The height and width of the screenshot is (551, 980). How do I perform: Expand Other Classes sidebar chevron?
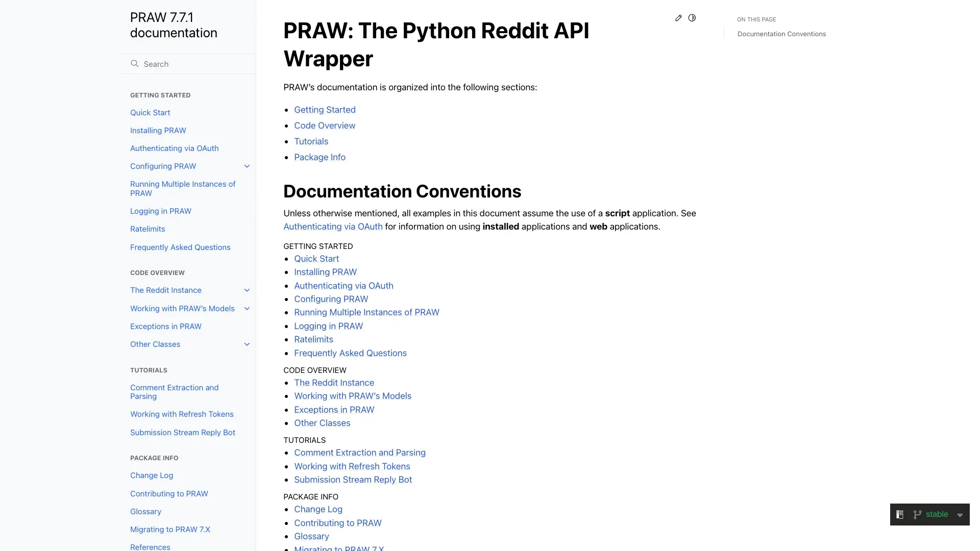[247, 344]
